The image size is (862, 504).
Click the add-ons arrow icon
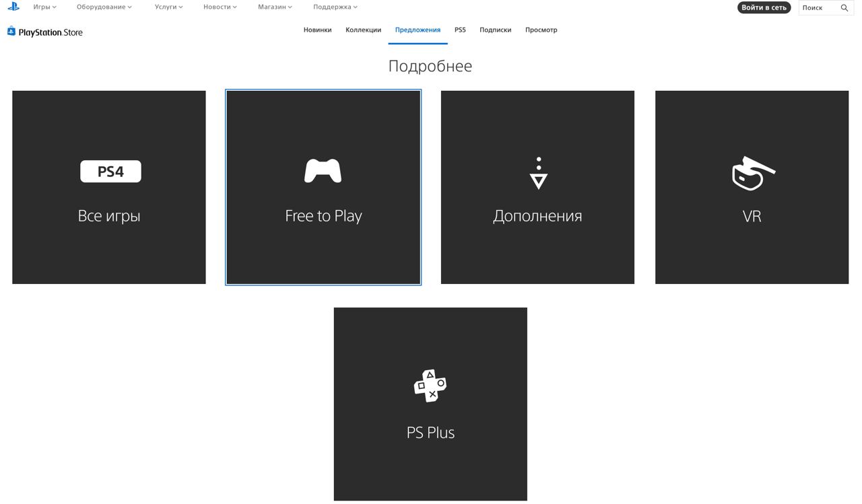click(538, 173)
